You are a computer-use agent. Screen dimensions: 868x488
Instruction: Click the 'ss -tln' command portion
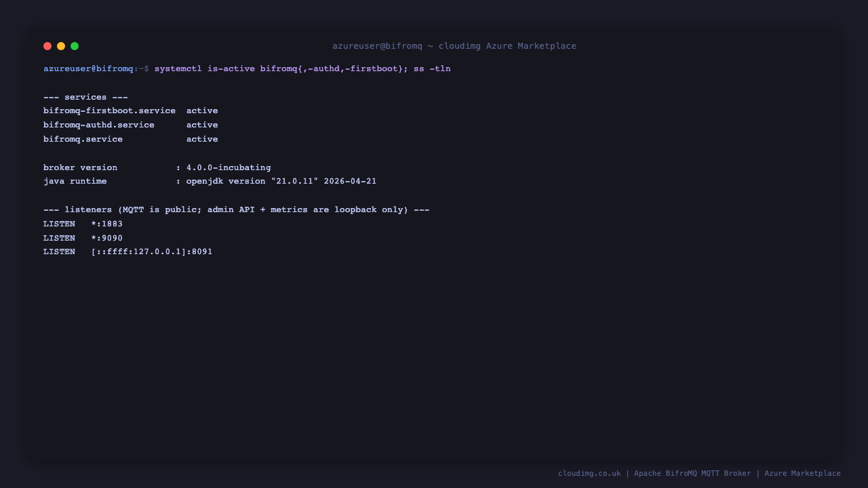coord(432,68)
